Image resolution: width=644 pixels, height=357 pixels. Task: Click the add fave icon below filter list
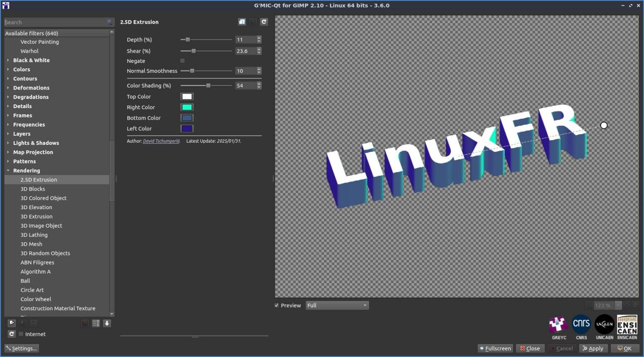(x=12, y=323)
